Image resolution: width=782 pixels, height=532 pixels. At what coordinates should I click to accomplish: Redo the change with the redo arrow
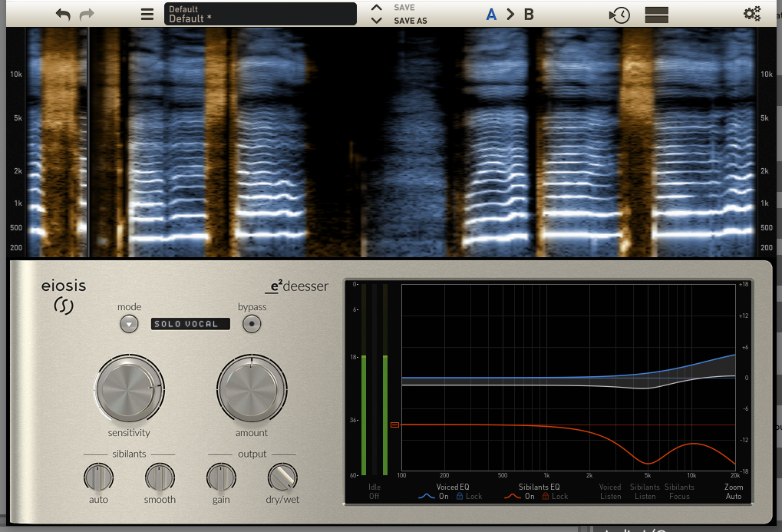(x=87, y=15)
